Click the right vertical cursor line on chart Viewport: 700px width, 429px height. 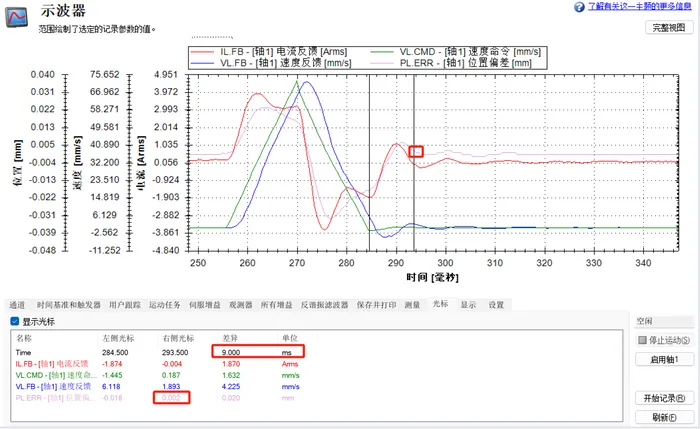click(x=414, y=200)
